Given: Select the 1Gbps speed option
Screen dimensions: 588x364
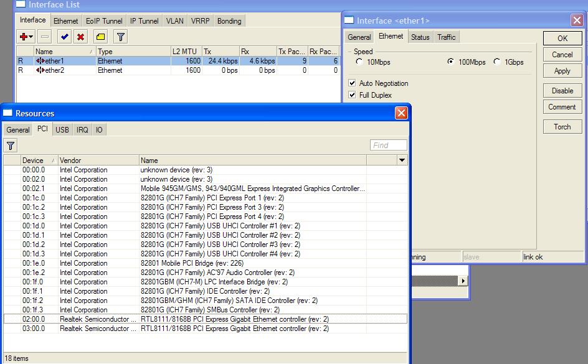Looking at the screenshot, I should (x=497, y=62).
